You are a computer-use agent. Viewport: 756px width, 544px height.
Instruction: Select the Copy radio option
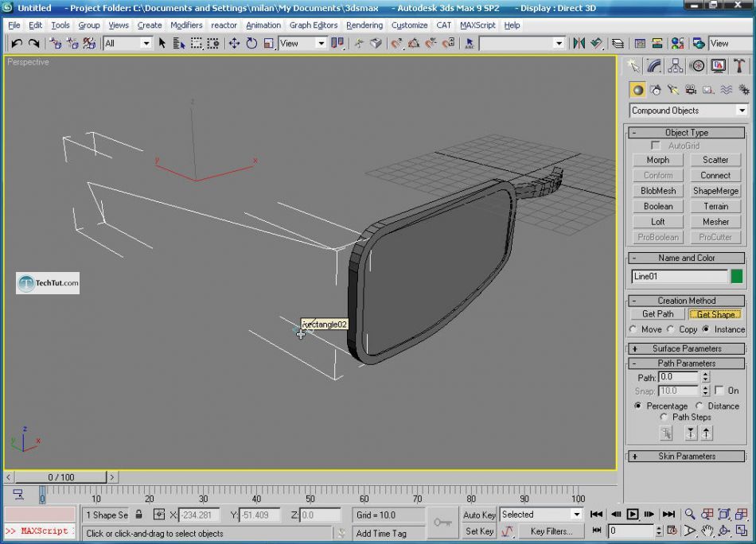tap(671, 329)
